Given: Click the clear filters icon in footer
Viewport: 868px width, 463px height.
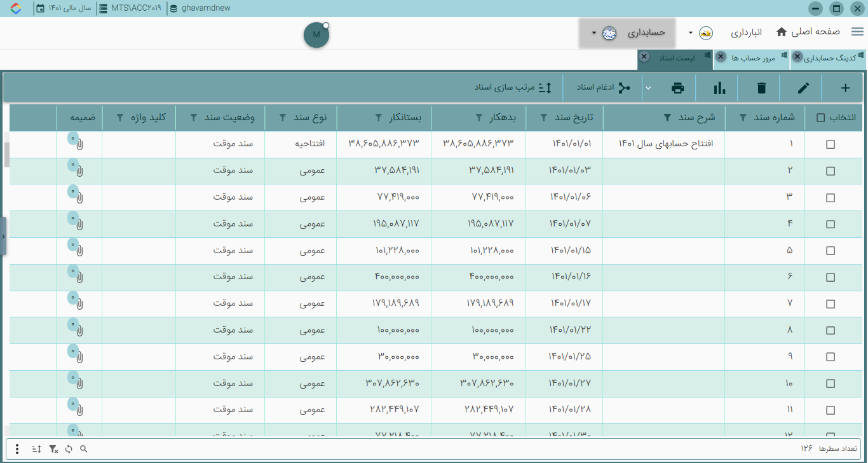Looking at the screenshot, I should [x=53, y=449].
